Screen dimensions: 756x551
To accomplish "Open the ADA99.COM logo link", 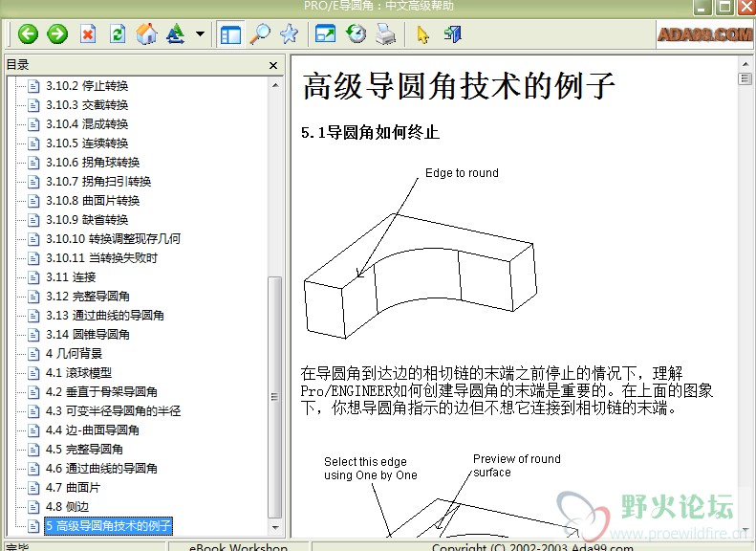I will (704, 34).
